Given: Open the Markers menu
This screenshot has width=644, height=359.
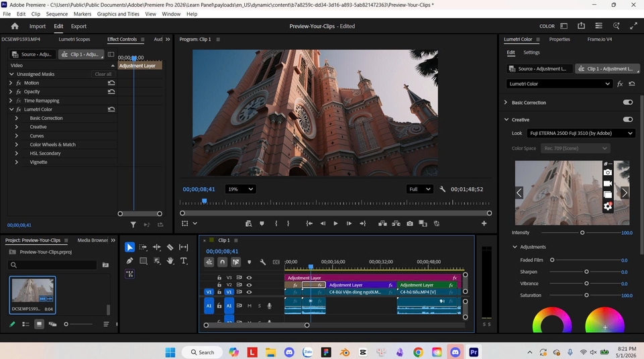Looking at the screenshot, I should tap(82, 14).
